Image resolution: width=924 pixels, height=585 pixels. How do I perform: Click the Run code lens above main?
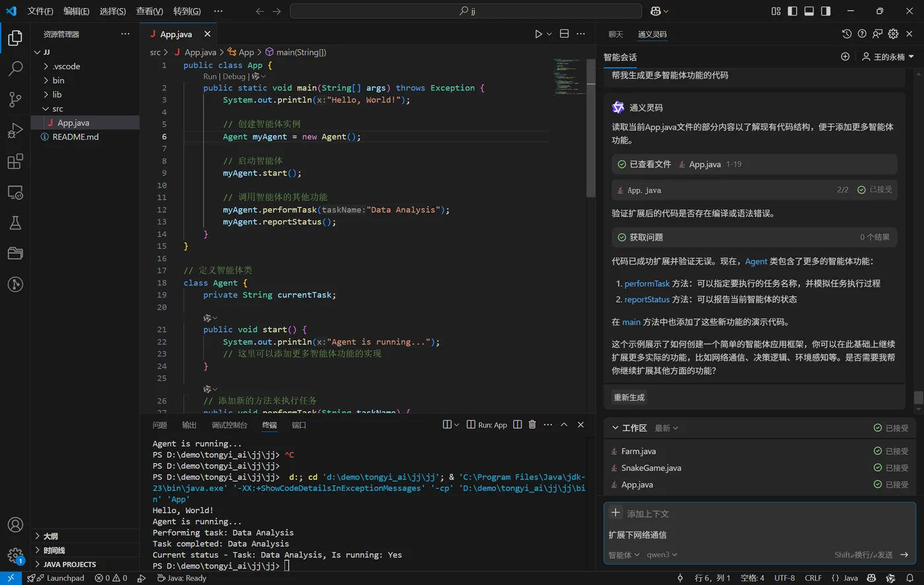tap(210, 77)
